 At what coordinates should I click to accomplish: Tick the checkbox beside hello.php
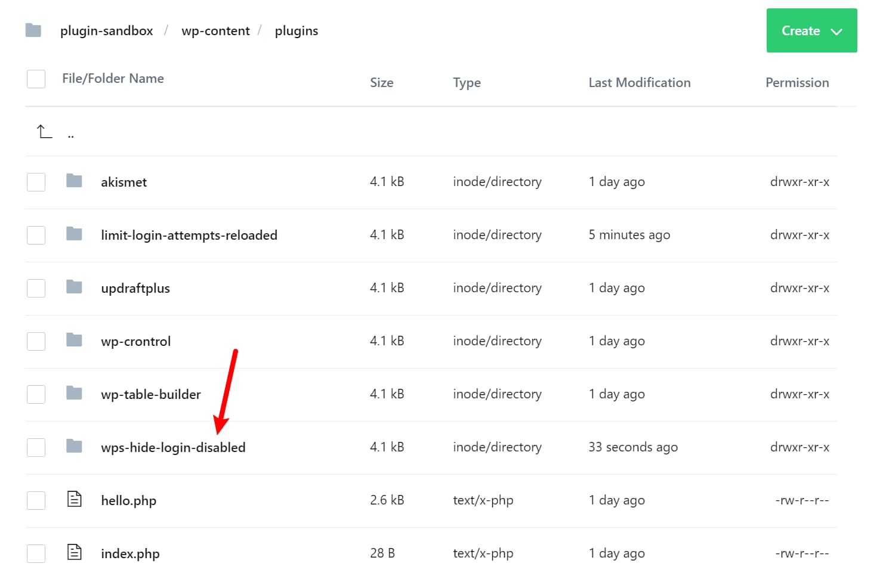(x=36, y=500)
